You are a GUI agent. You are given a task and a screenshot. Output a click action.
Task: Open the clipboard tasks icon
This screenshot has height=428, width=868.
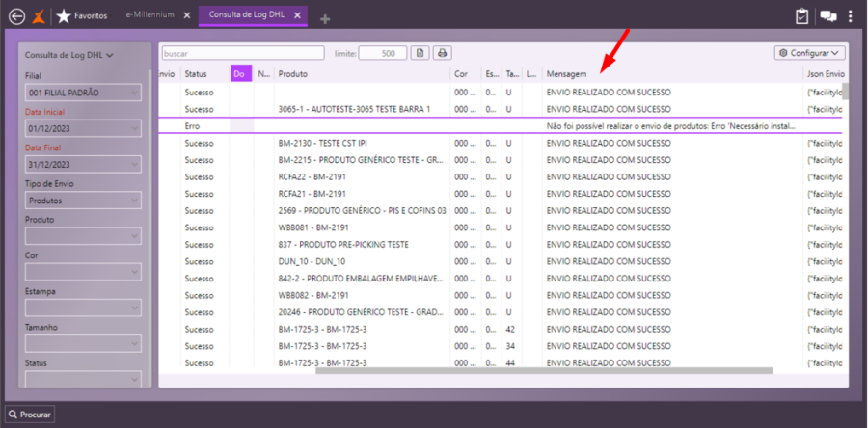(802, 16)
